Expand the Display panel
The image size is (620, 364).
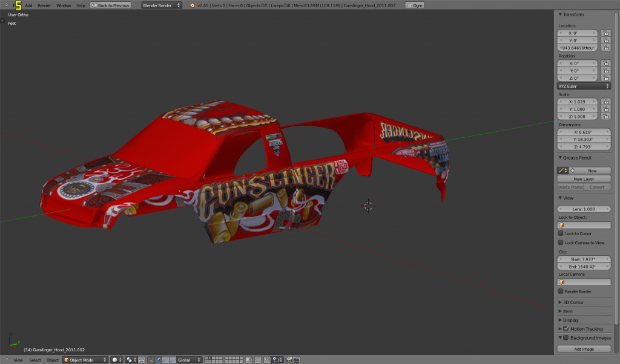(x=560, y=320)
